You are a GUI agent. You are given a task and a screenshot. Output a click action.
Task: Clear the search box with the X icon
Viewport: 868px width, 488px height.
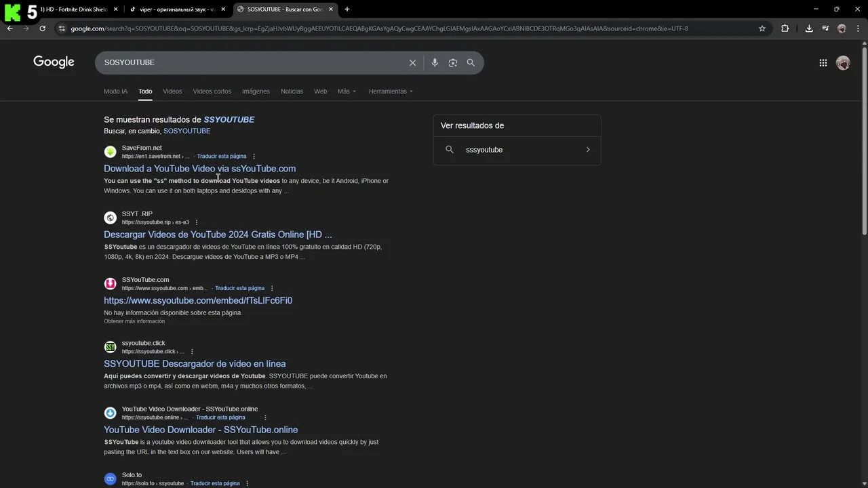[x=412, y=62]
